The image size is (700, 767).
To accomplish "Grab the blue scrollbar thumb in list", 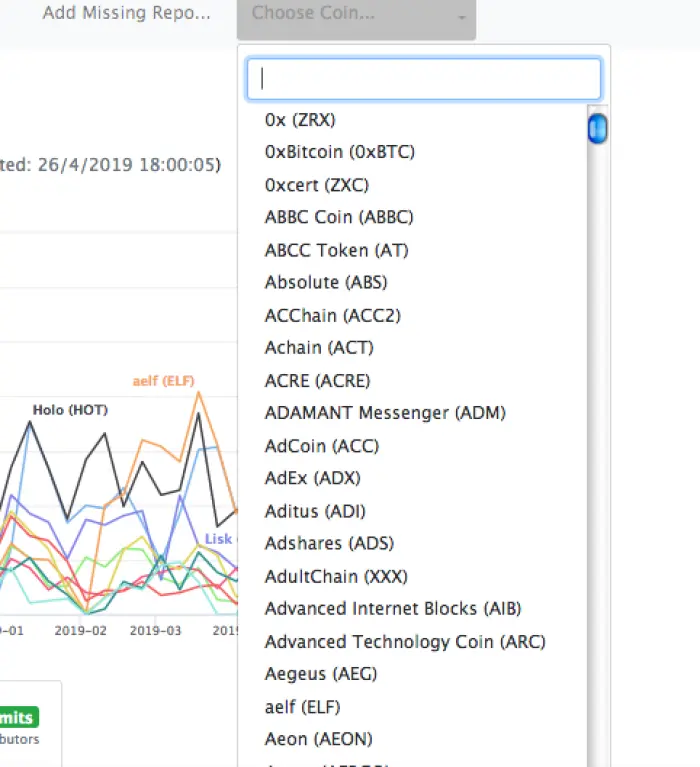I will point(597,129).
